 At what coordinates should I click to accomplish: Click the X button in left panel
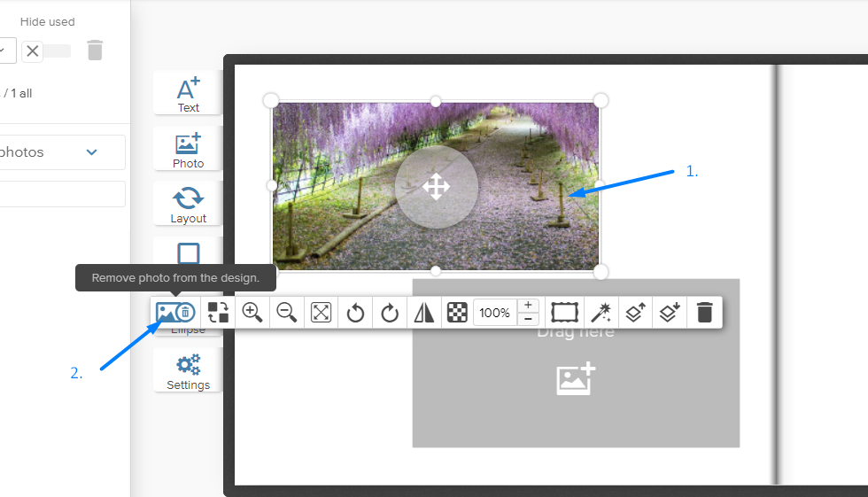(33, 50)
